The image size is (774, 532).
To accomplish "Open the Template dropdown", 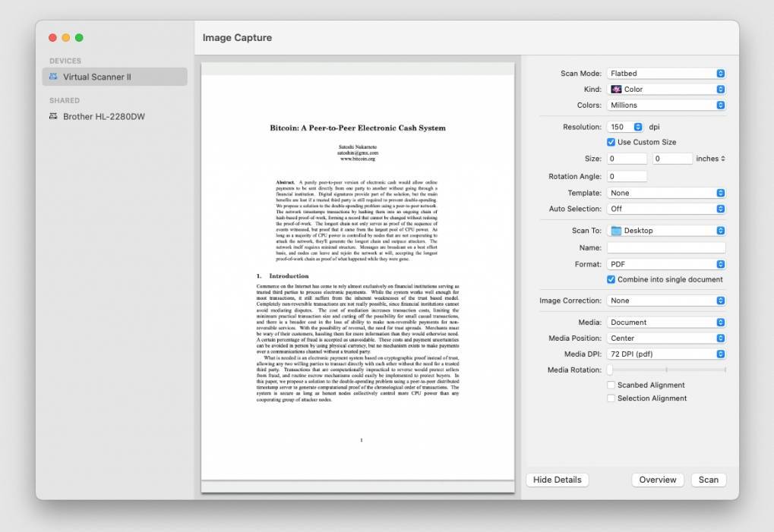I will (666, 193).
